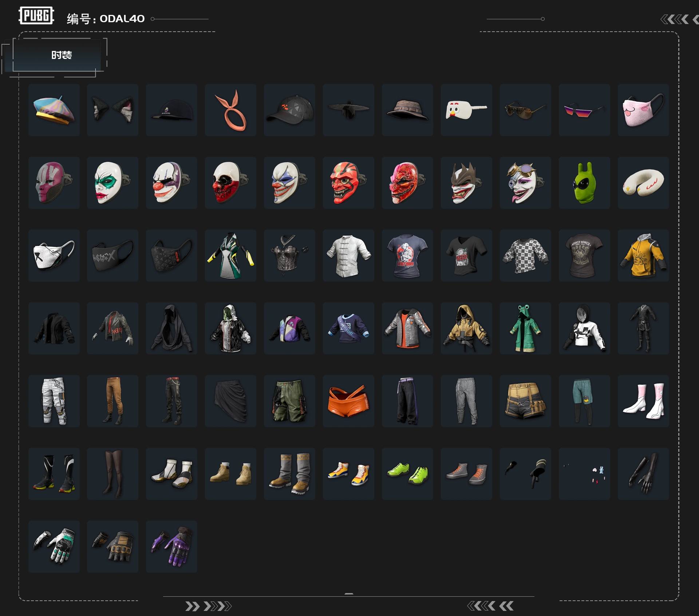699x616 pixels.
Task: Choose the purple-orange gradient sunglasses
Action: pyautogui.click(x=584, y=110)
